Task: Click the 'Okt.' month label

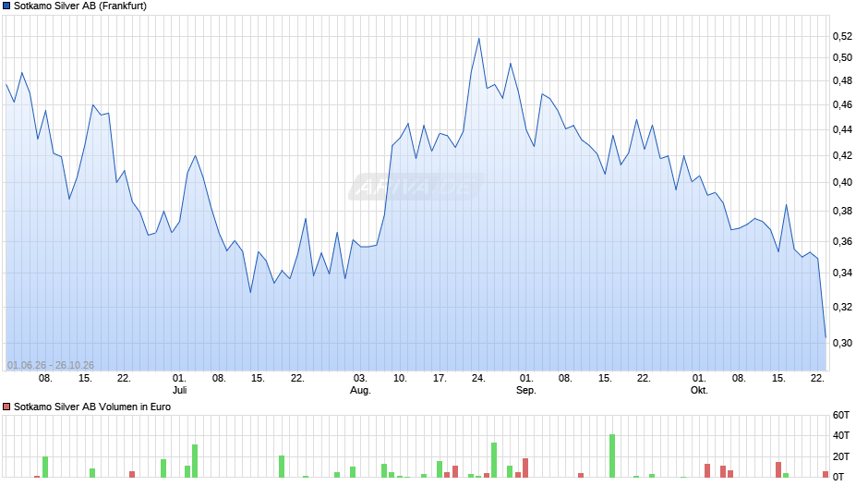Action: pyautogui.click(x=699, y=390)
